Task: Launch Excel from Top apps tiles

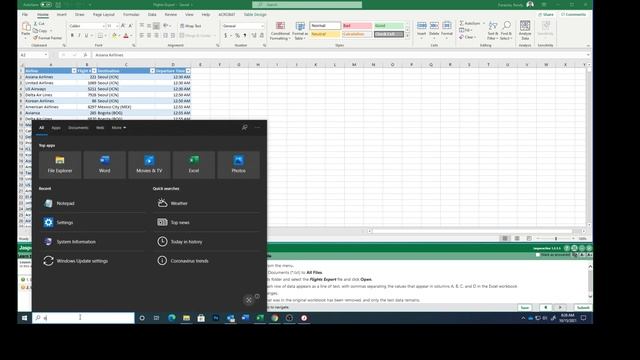Action: pos(194,164)
